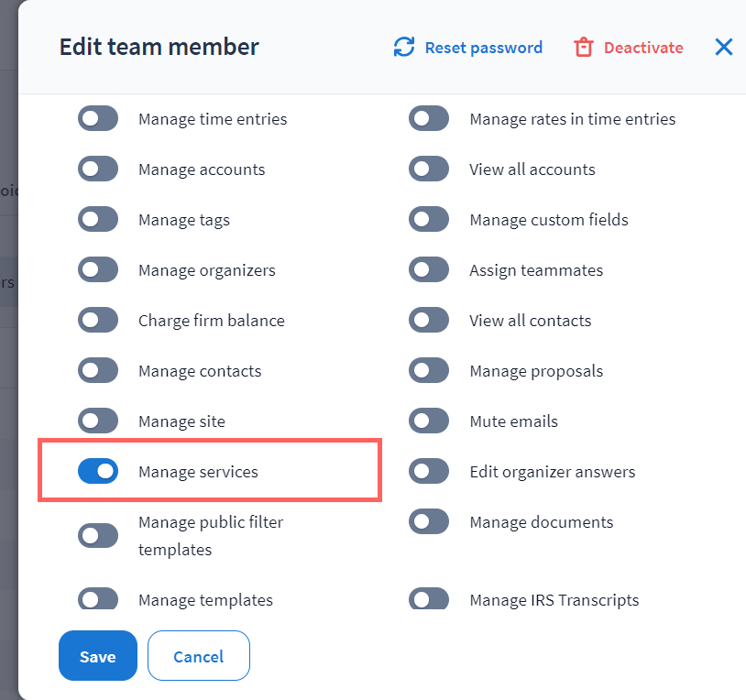The height and width of the screenshot is (700, 746).
Task: Turn on Manage accounts permission
Action: 98,169
